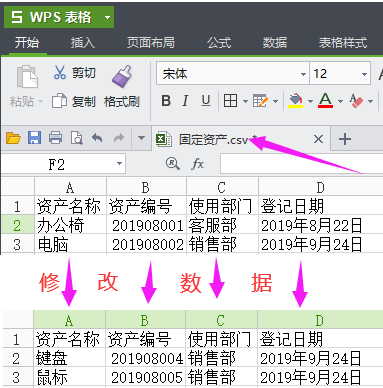This screenshot has height=388, width=383.
Task: Click into the formula input bar
Action: tap(301, 164)
